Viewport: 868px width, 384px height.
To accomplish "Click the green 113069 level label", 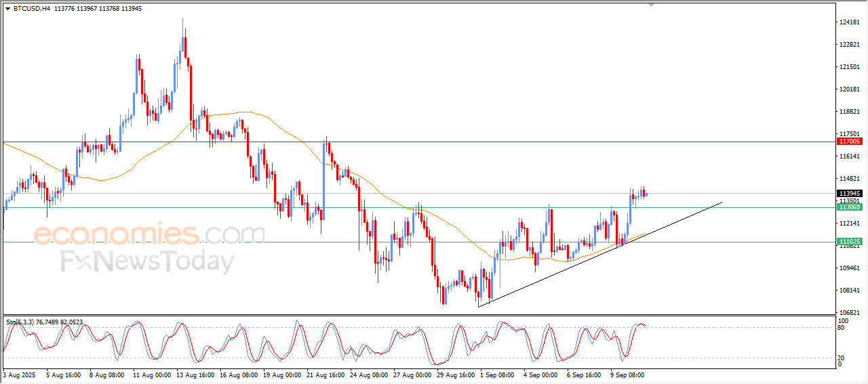I will coord(850,207).
